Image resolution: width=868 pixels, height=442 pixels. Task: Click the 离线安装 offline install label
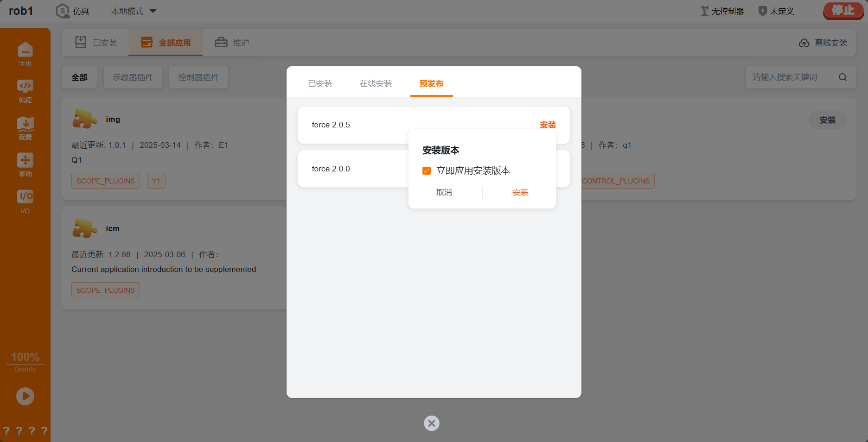(x=831, y=43)
